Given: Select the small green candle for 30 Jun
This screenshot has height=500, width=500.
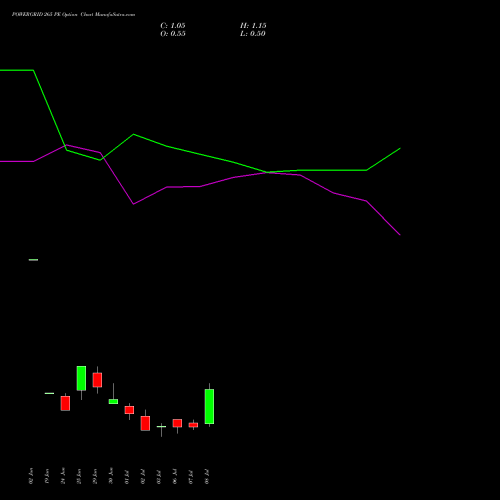Looking at the screenshot, I should (113, 401).
